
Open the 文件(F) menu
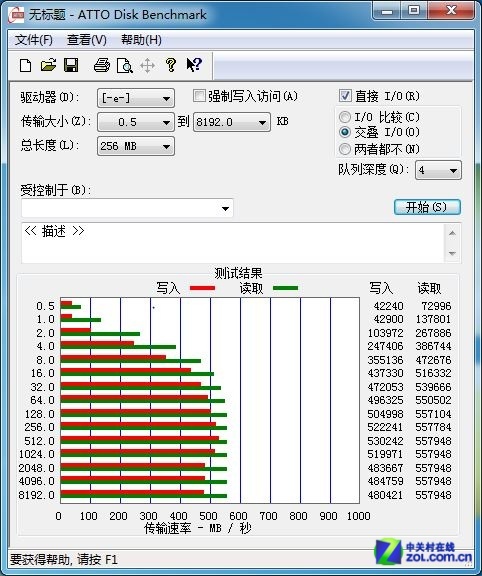(x=33, y=40)
